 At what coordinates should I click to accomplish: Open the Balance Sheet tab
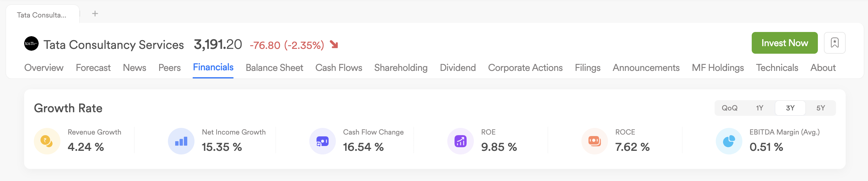(274, 68)
